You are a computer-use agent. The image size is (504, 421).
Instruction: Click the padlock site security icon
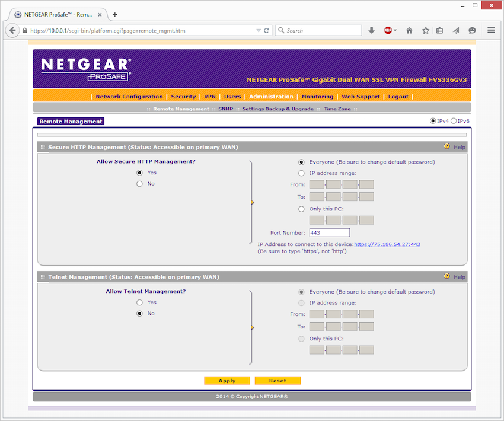click(25, 30)
